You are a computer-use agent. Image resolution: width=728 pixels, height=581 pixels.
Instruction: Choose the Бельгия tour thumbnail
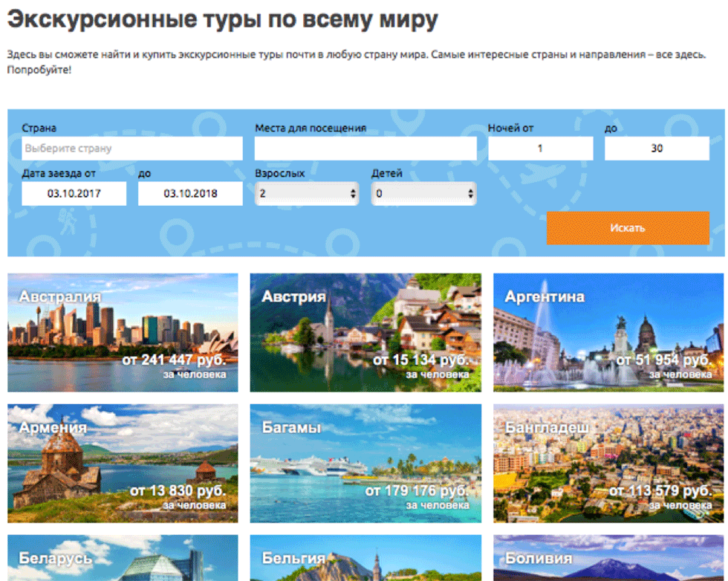coord(365,559)
